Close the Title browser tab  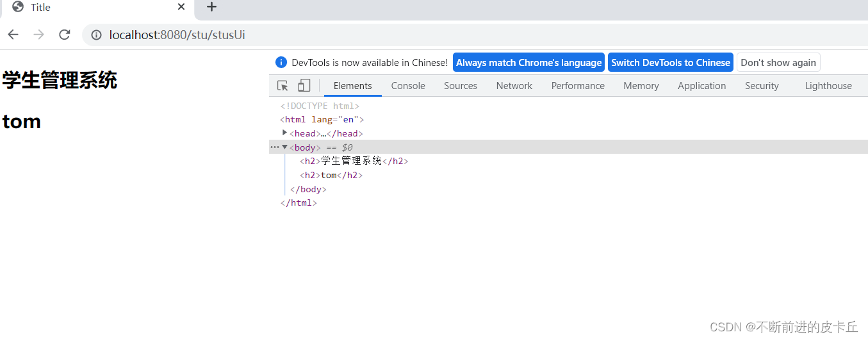click(x=181, y=7)
